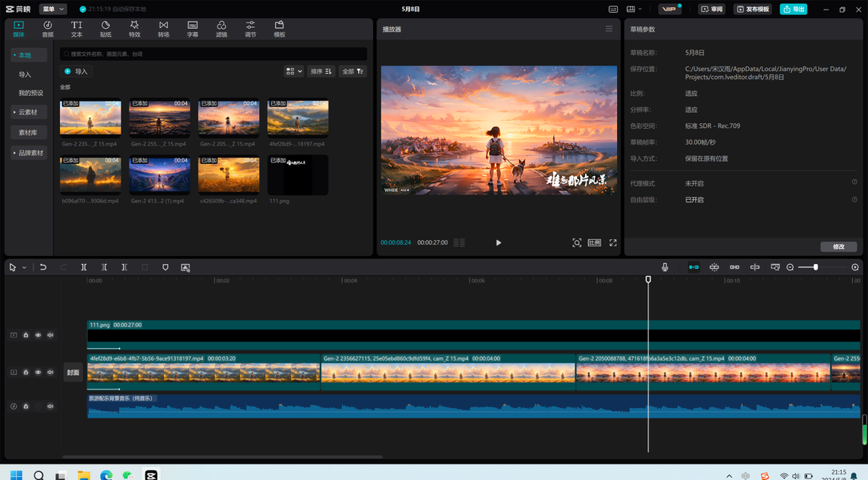Toggle the highlighted main track magnet snapping
The height and width of the screenshot is (480, 868).
[694, 267]
